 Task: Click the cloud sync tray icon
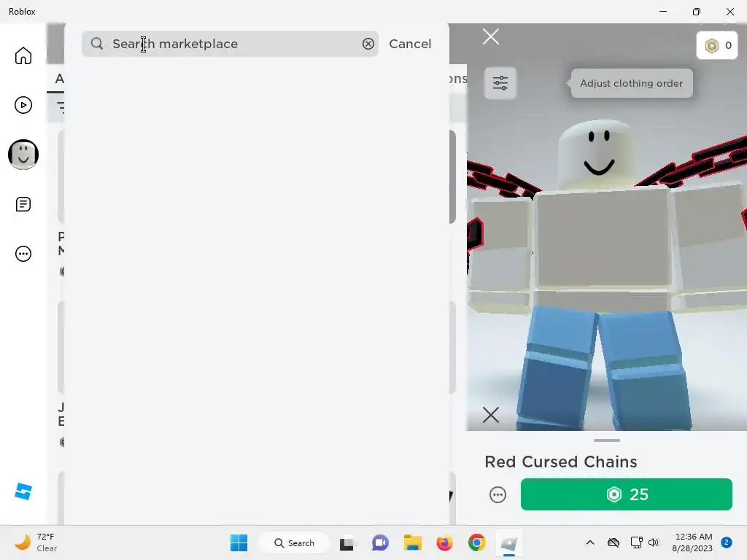(613, 542)
